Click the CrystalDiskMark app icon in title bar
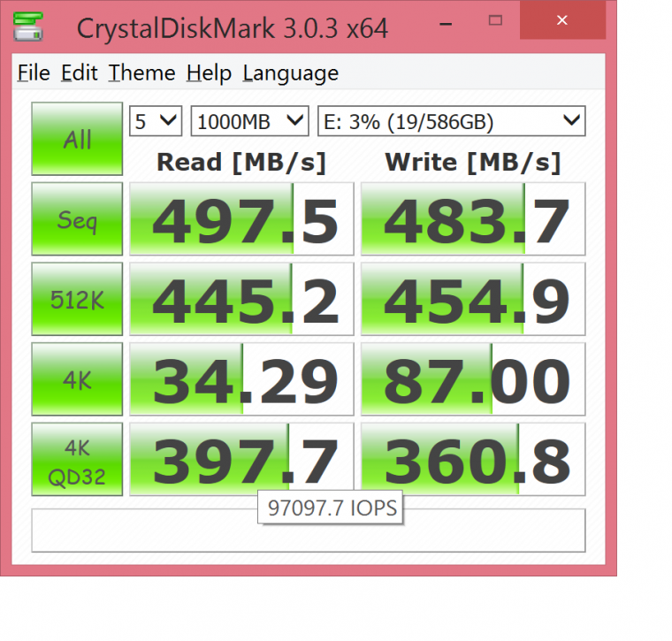 tap(28, 27)
